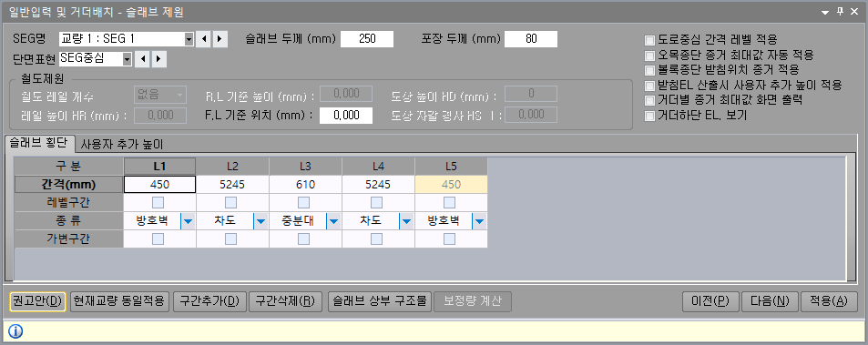Click 권고안(D) button
The width and height of the screenshot is (868, 345).
37,300
